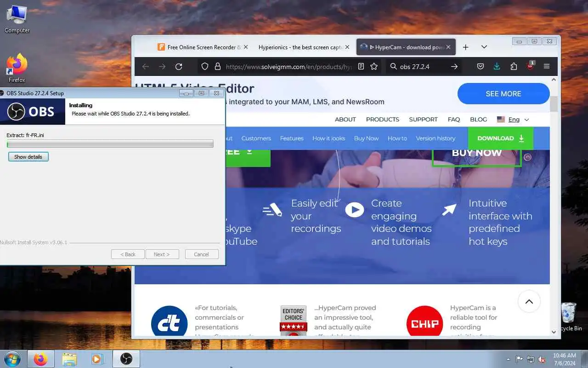
Task: Click the OBS install progress bar
Action: click(x=110, y=144)
